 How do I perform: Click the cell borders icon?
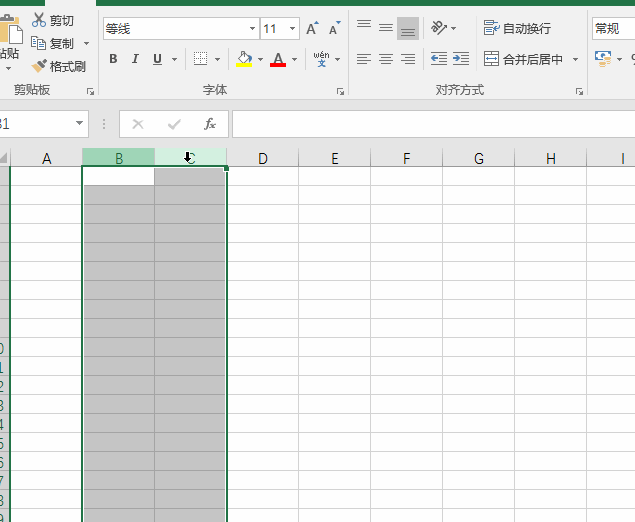[200, 59]
